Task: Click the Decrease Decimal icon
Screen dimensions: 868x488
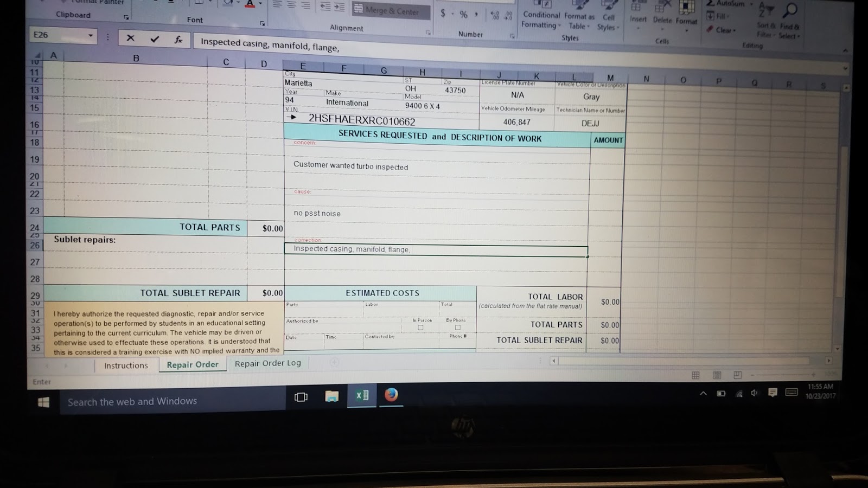Action: 508,16
